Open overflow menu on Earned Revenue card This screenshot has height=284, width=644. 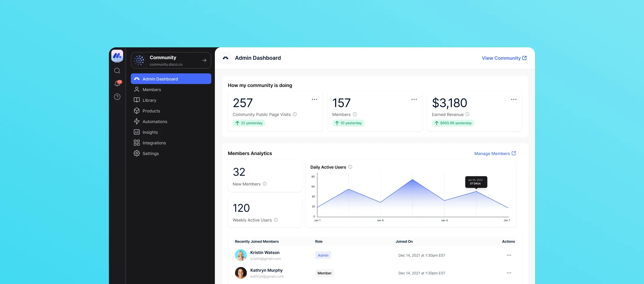(513, 99)
